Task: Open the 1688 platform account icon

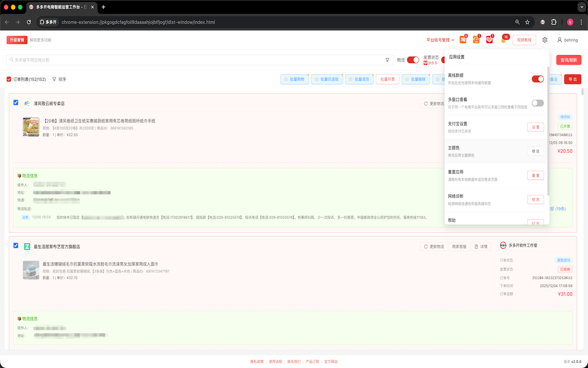Action: (x=476, y=40)
